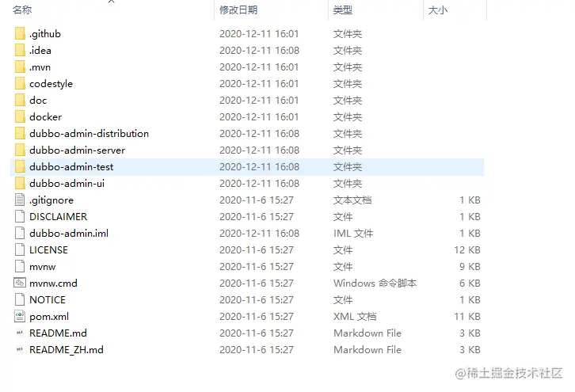The height and width of the screenshot is (392, 575).
Task: Click the .github folder icon
Action: click(x=20, y=33)
